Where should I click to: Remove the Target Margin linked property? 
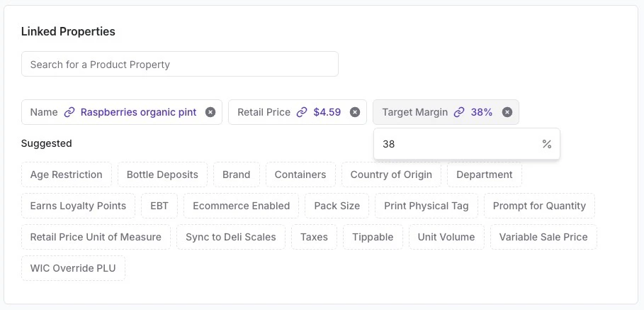[x=507, y=112]
